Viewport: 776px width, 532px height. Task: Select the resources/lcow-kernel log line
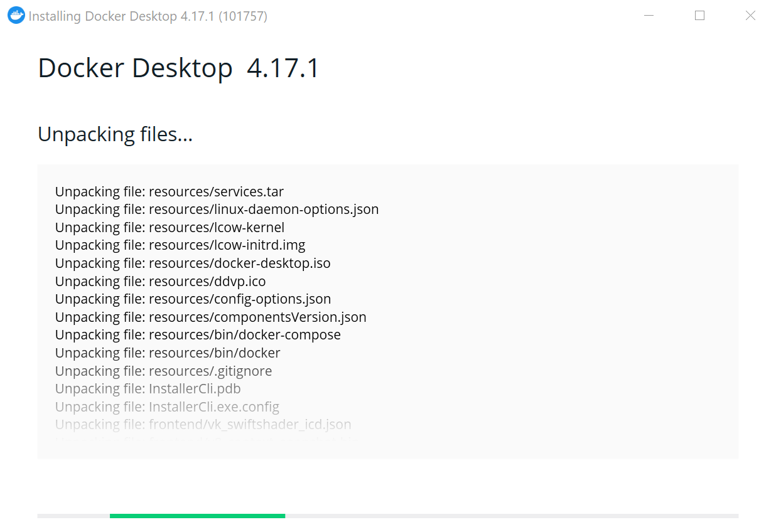(x=170, y=227)
